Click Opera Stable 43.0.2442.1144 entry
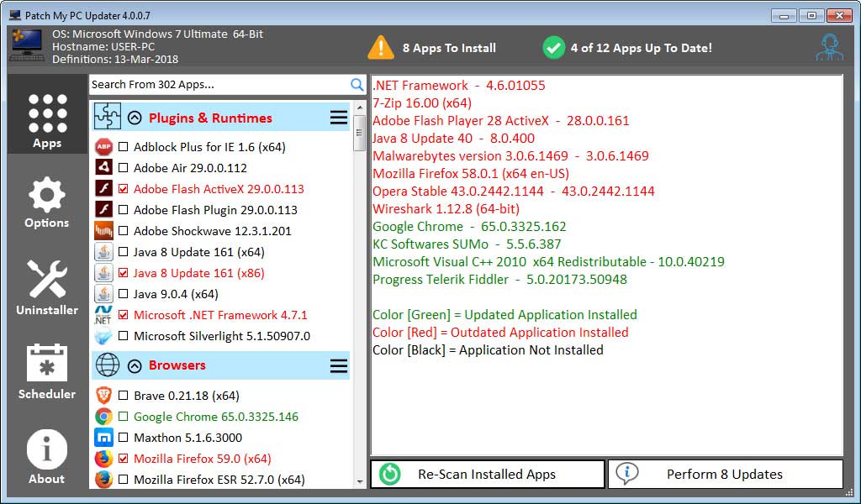The height and width of the screenshot is (504, 861). (514, 192)
